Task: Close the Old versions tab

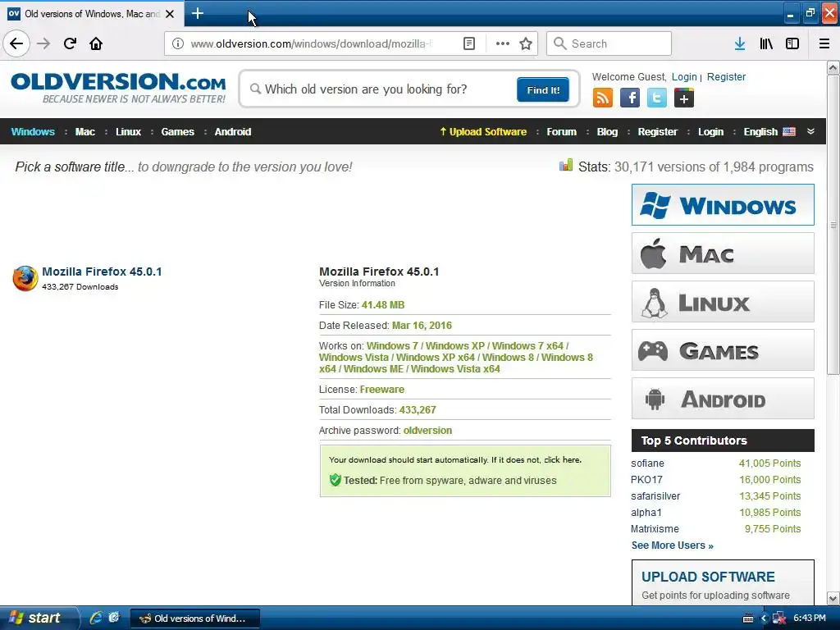Action: coord(170,14)
